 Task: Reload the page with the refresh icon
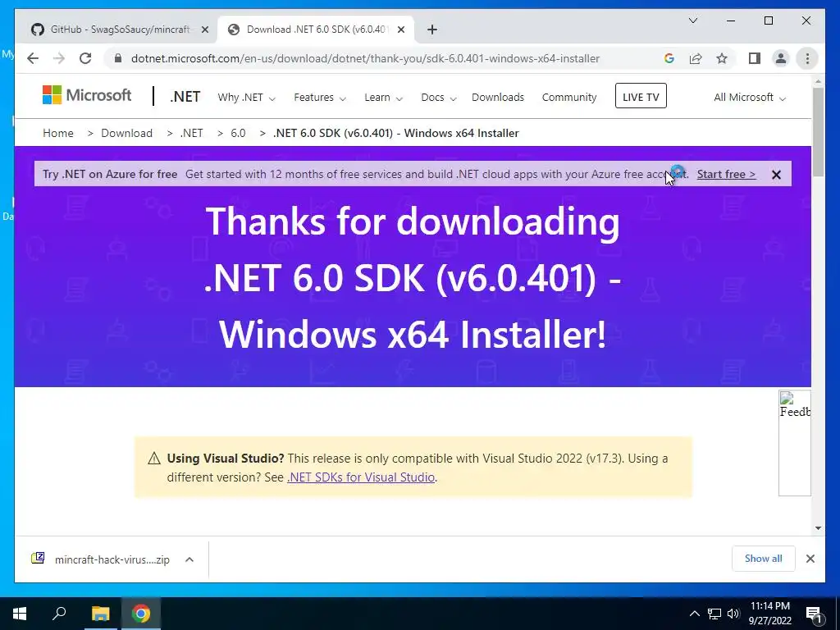point(85,58)
